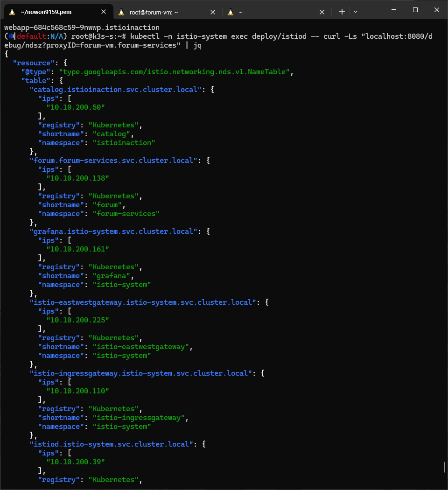Click the "grafana.istio-system.svc.cluster.local" key
The image size is (448, 490).
coord(113,231)
